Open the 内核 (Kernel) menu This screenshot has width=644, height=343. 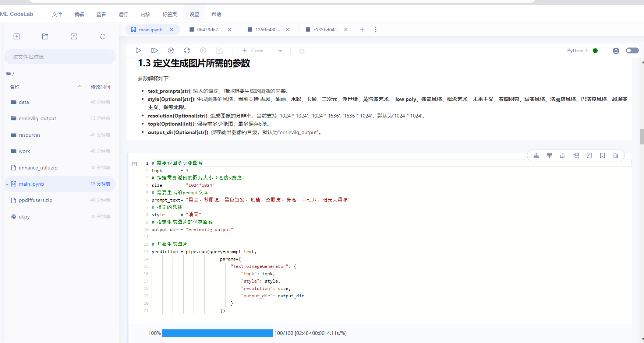pos(145,14)
